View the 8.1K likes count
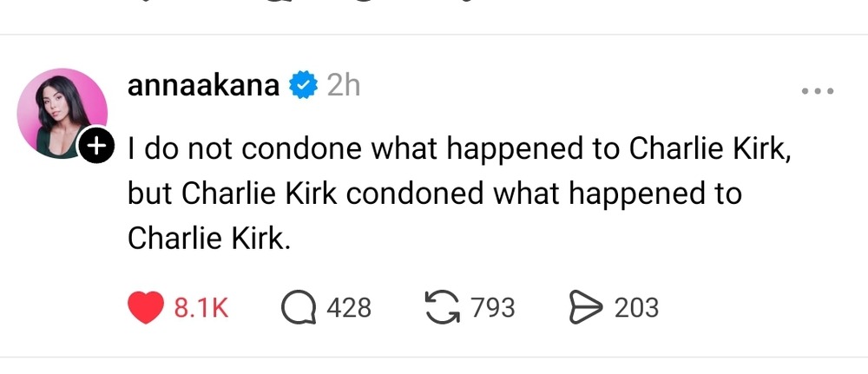868x374 pixels. pyautogui.click(x=201, y=307)
